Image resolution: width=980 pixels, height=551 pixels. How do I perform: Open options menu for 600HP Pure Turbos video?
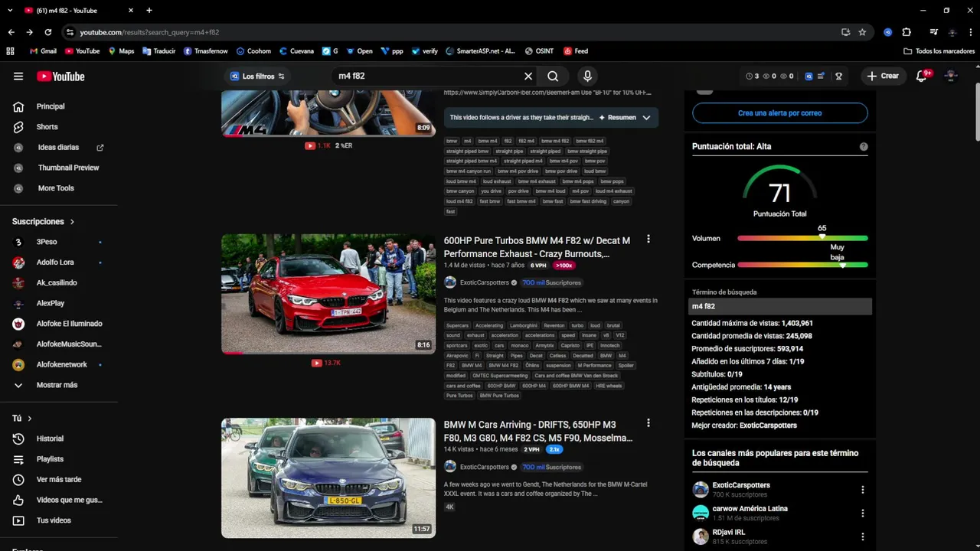pos(648,240)
